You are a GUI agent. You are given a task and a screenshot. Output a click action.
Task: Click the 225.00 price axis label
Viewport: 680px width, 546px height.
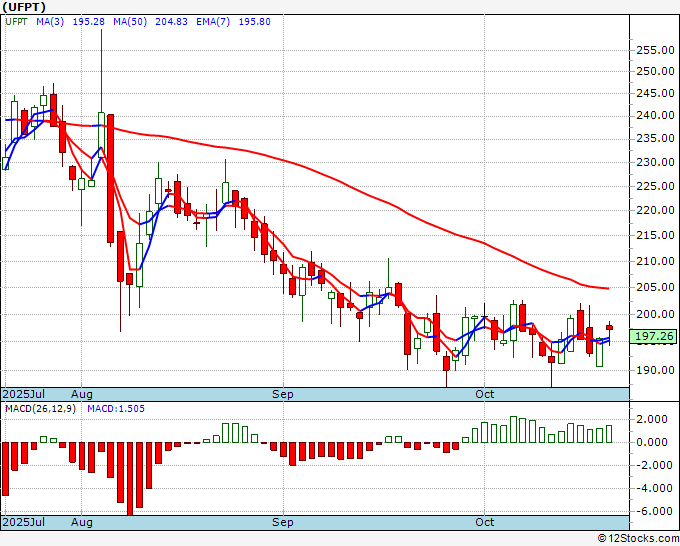(x=655, y=186)
